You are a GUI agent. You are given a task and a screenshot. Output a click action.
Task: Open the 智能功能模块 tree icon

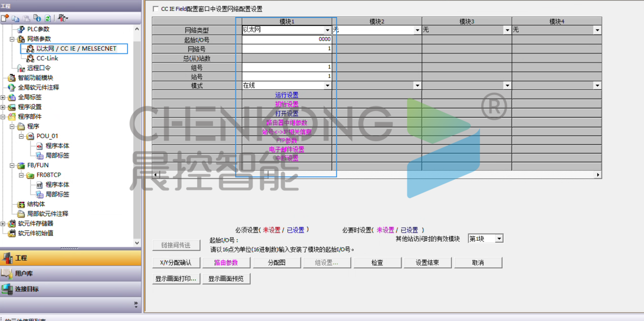click(x=12, y=78)
